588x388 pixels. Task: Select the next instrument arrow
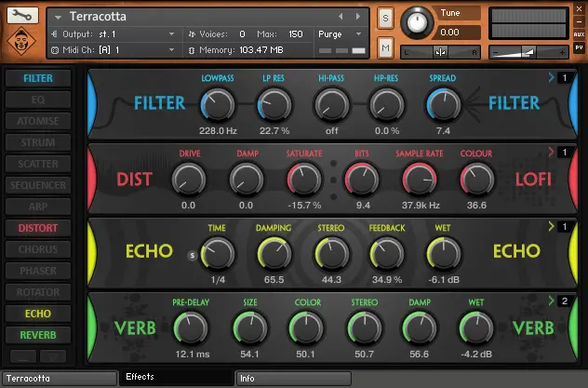pos(358,17)
